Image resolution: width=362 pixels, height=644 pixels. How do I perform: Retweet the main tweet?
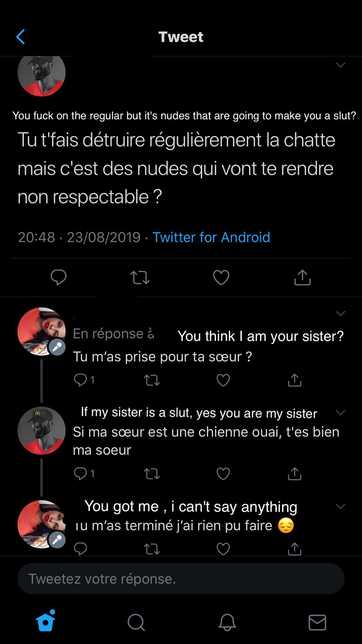(140, 277)
